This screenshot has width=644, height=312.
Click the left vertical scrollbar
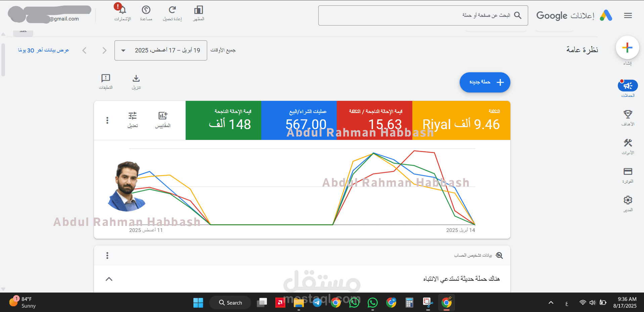[3, 60]
